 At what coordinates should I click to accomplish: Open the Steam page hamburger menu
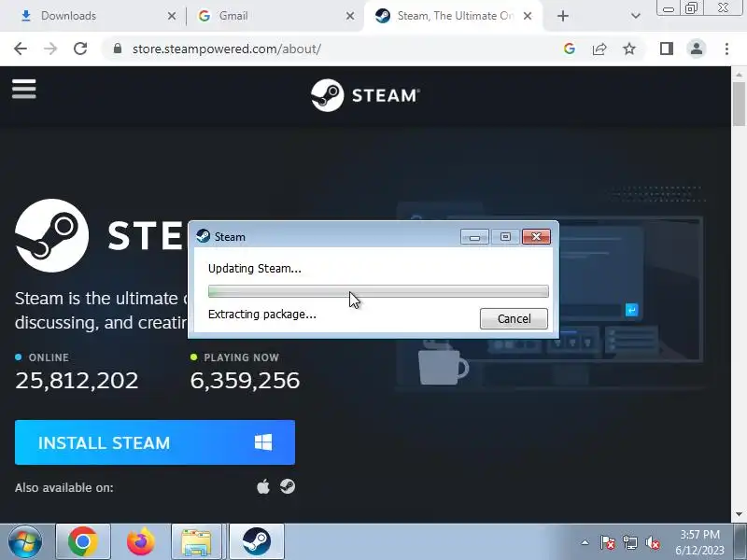pos(24,89)
